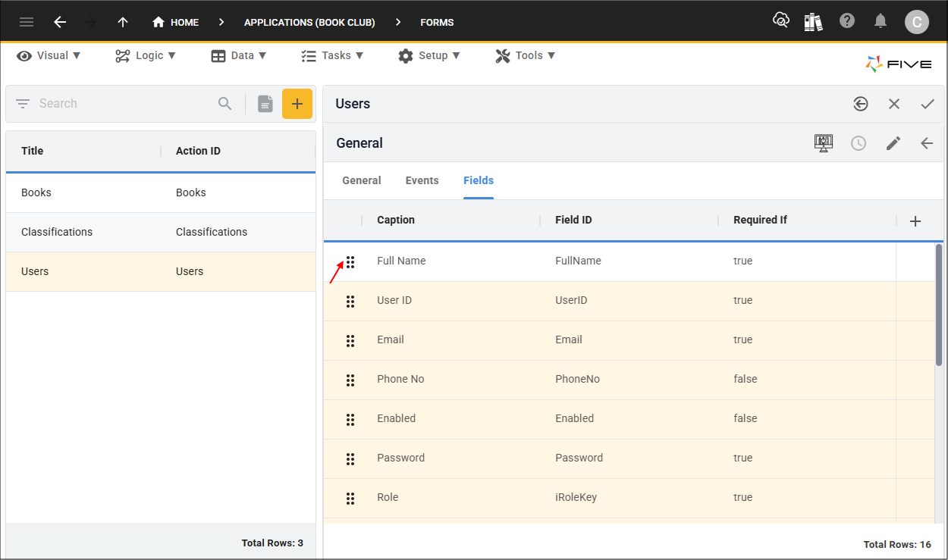The height and width of the screenshot is (560, 948).
Task: Click the PhoneNo field ID cell
Action: 577,379
